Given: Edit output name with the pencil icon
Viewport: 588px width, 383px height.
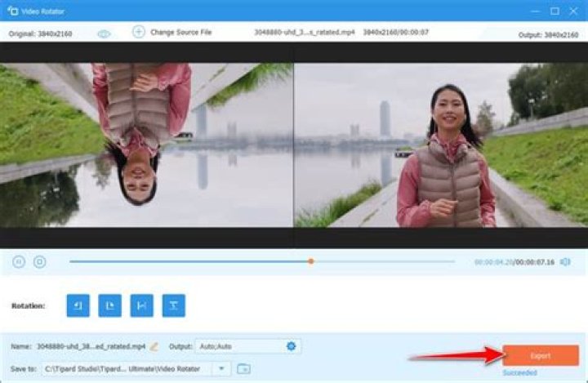Looking at the screenshot, I should click(x=154, y=346).
